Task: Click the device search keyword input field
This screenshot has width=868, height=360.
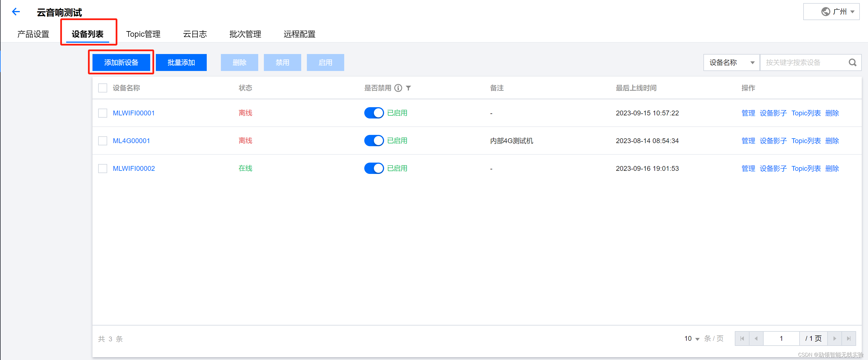Action: pyautogui.click(x=802, y=62)
